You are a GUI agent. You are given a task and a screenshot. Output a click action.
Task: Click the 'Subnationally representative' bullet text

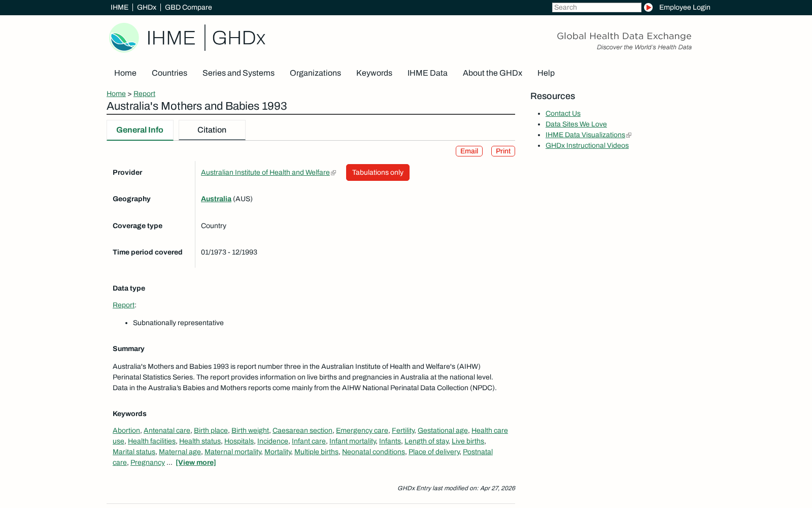click(178, 323)
